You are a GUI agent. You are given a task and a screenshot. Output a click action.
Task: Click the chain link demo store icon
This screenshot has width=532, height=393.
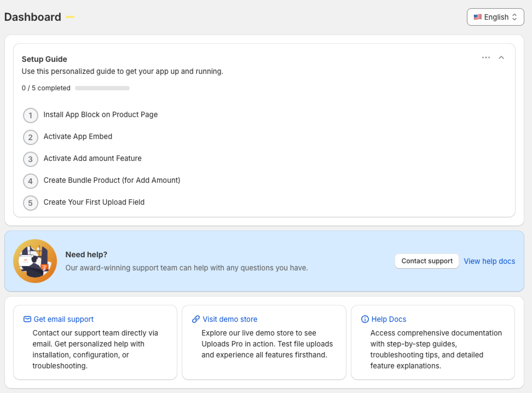(196, 319)
